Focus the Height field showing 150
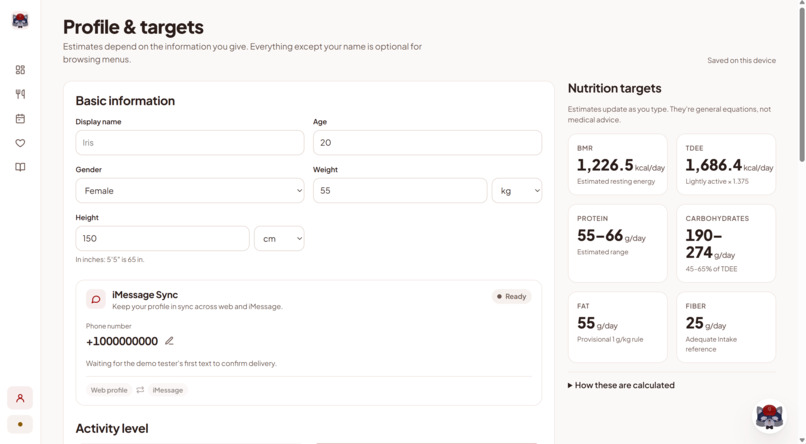This screenshot has width=806, height=444. (162, 238)
